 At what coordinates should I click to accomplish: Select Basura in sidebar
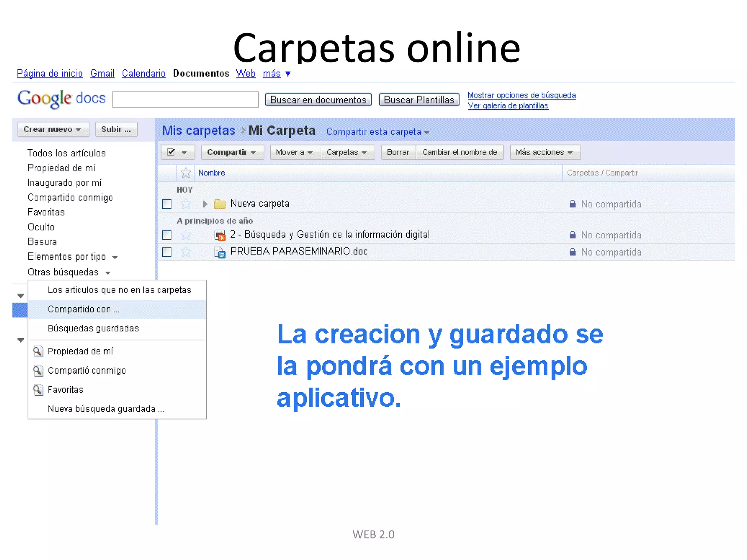pos(42,242)
